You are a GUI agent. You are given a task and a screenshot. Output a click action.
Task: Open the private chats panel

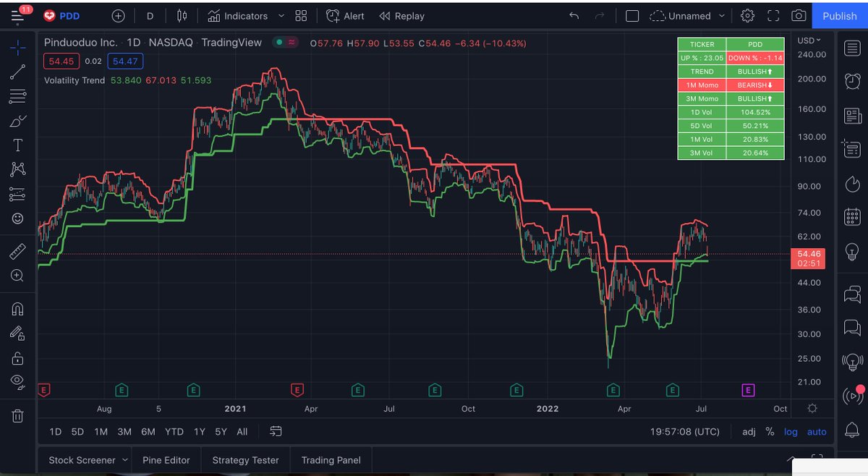pyautogui.click(x=853, y=327)
